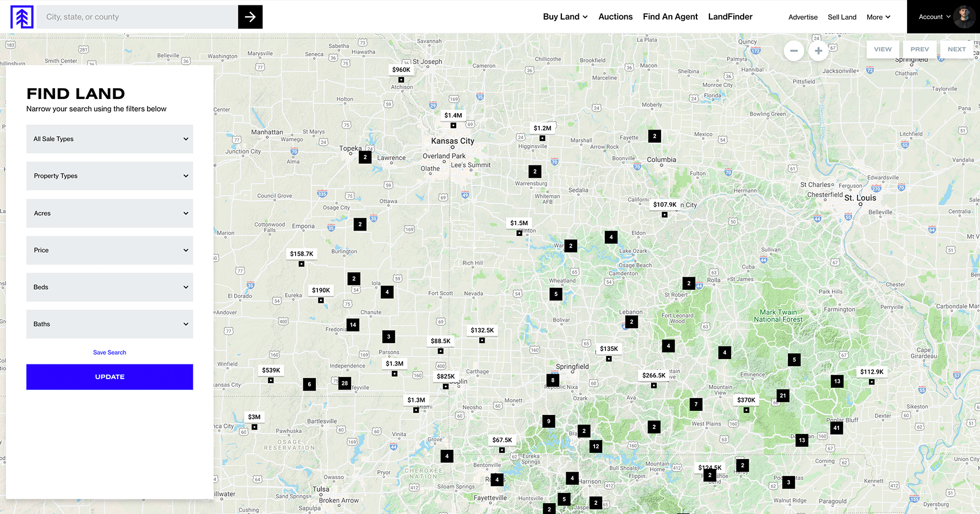The height and width of the screenshot is (514, 980).
Task: Select the $3M listing marker near Pawhuska
Action: (254, 417)
